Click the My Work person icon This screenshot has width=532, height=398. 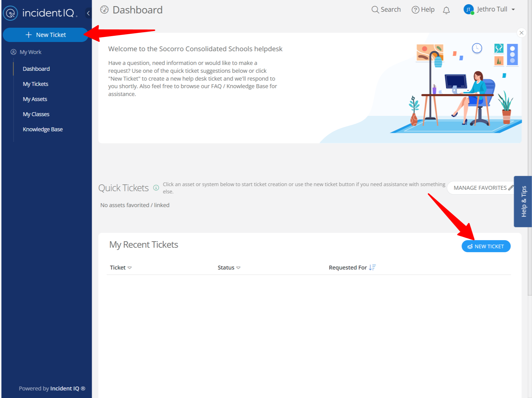click(x=13, y=52)
